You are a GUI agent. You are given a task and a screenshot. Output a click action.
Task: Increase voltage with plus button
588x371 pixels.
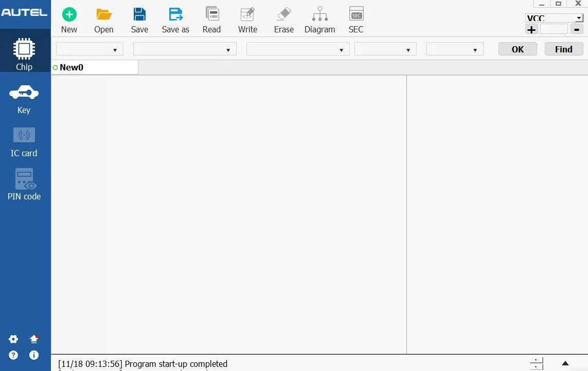(531, 29)
